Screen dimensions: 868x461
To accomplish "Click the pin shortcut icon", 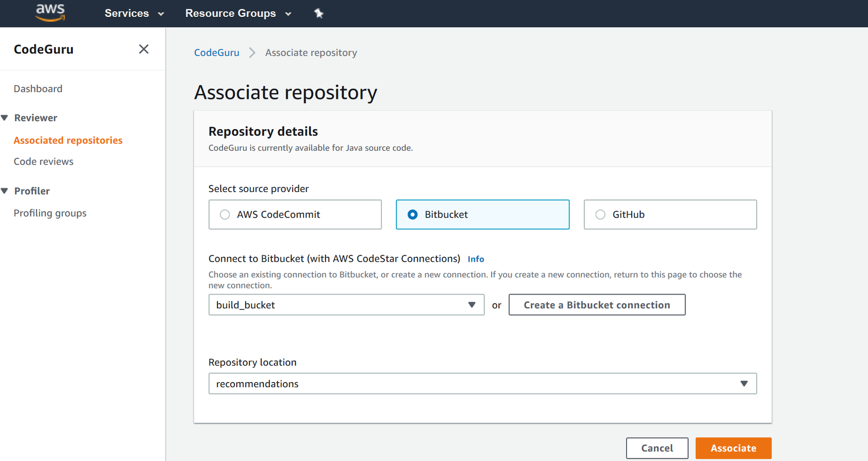I will pos(319,13).
